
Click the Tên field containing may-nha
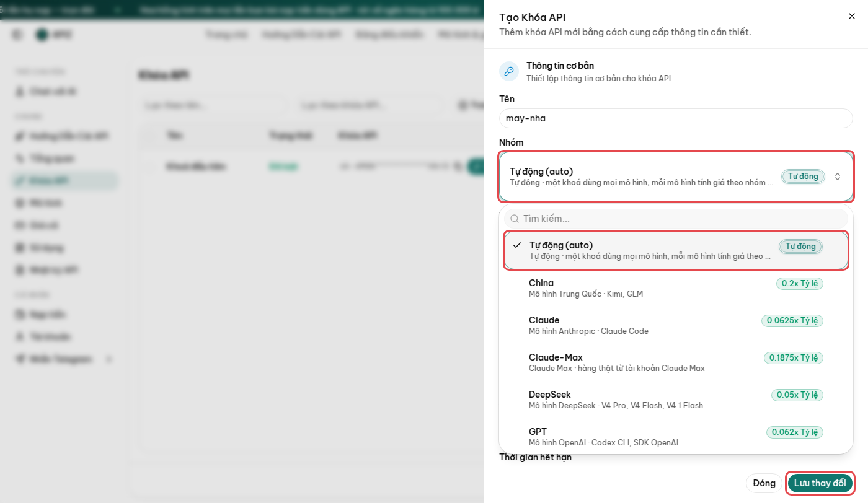click(676, 118)
